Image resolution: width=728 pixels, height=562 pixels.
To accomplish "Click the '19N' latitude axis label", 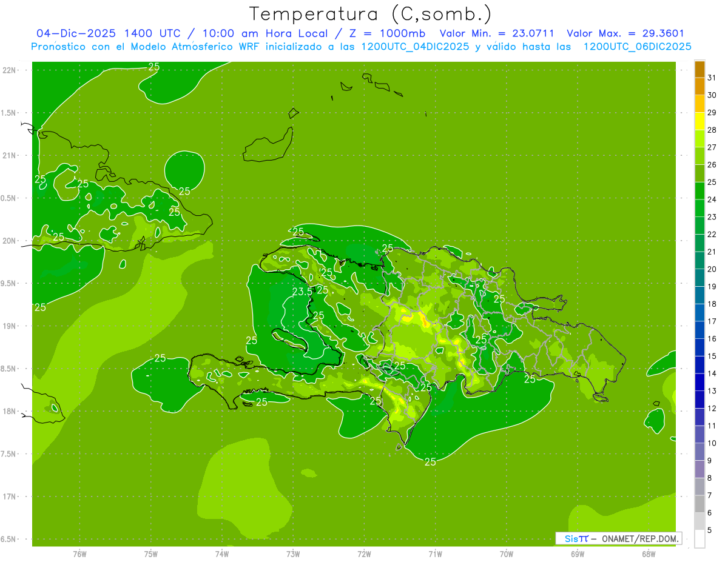I will [x=9, y=326].
